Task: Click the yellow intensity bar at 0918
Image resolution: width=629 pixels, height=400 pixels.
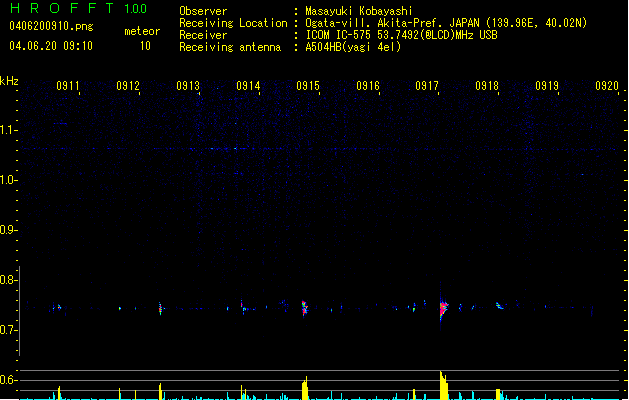Action: point(498,394)
